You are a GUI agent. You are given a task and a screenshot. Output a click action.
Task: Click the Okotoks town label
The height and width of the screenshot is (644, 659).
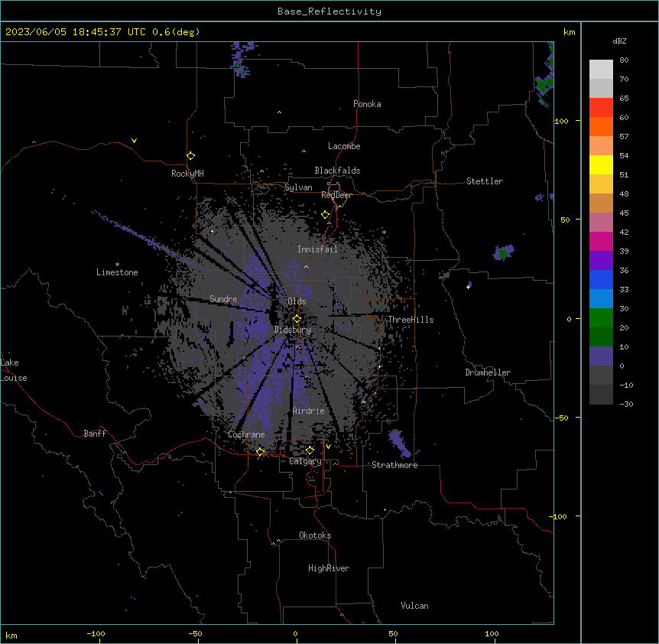[315, 535]
